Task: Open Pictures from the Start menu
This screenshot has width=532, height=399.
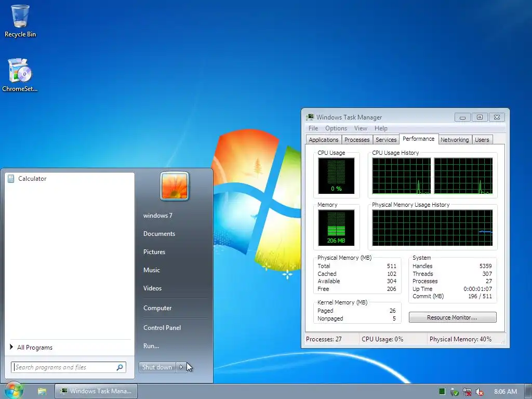Action: [x=154, y=252]
